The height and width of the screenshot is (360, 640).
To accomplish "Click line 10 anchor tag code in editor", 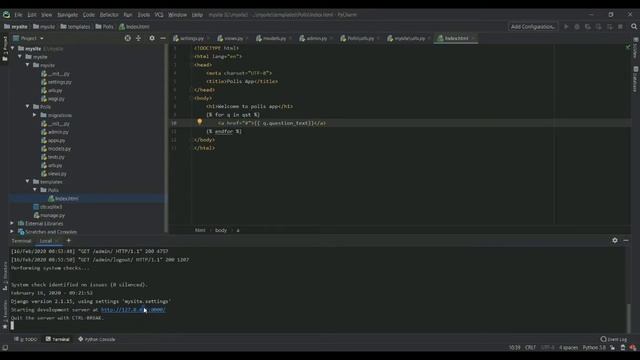I will coord(271,123).
